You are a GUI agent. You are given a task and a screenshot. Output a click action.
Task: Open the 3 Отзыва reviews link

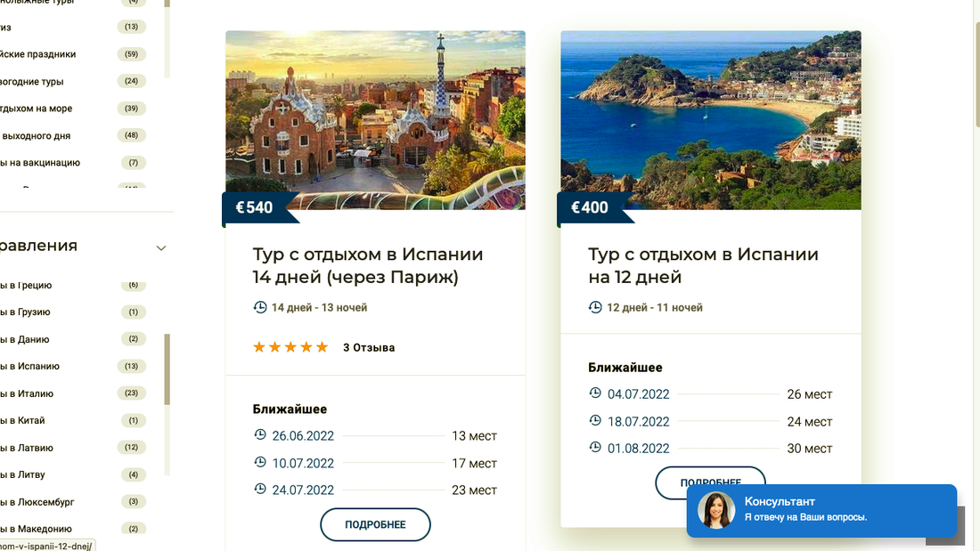click(369, 348)
